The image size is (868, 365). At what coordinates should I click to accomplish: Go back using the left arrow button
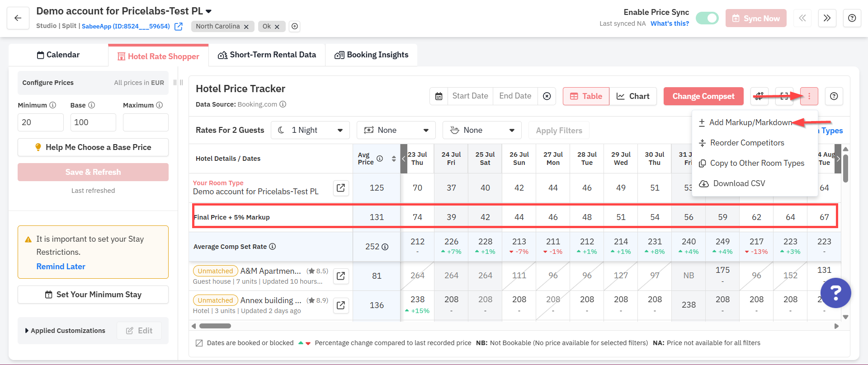[x=18, y=18]
